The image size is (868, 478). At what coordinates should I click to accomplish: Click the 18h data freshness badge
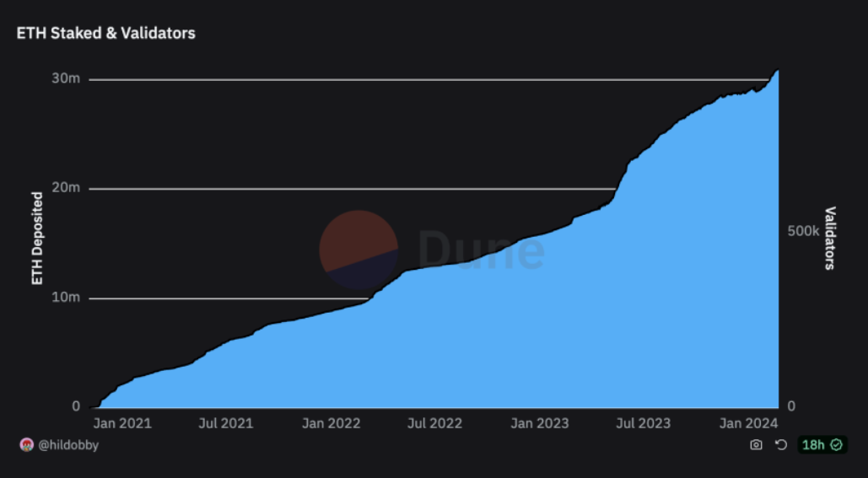click(822, 445)
